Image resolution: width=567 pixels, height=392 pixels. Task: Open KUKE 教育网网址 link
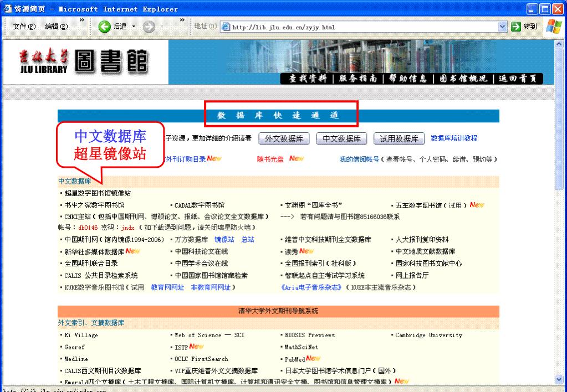167,287
